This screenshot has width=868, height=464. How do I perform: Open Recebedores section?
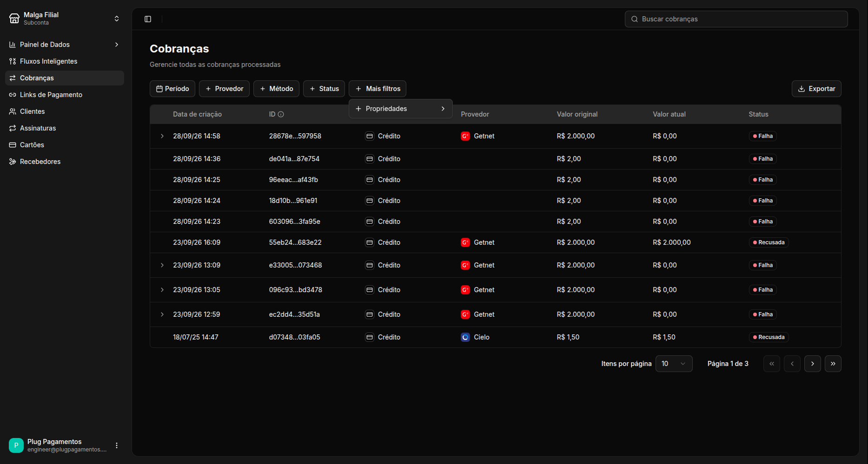tap(65, 162)
